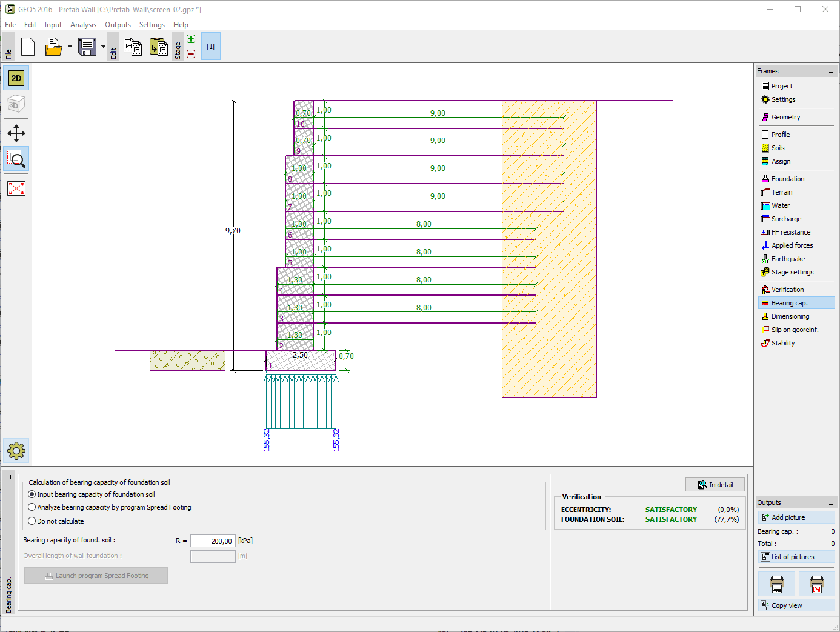
Task: Click the Add picture button
Action: (x=796, y=517)
